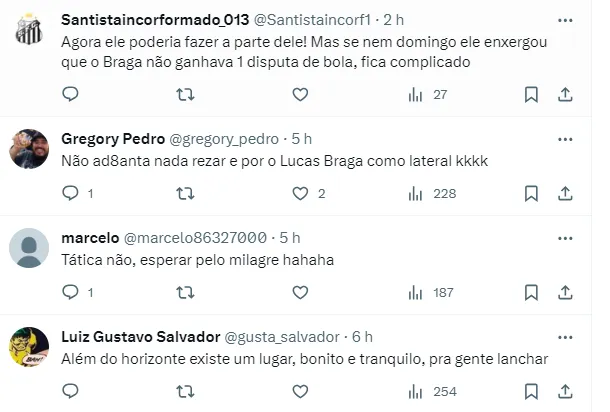The width and height of the screenshot is (610, 412).
Task: Bookmark Santistaincorformado_013's tweet
Action: pos(531,94)
